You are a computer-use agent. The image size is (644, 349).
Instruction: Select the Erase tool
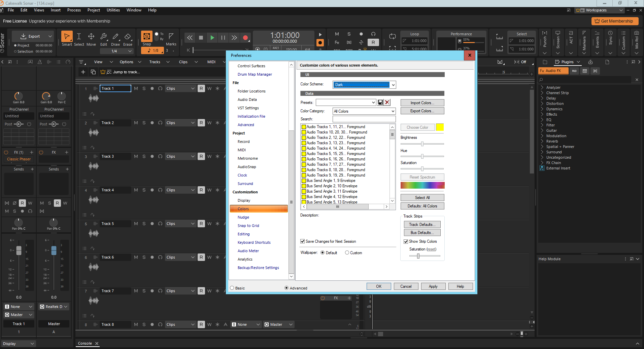pos(128,39)
